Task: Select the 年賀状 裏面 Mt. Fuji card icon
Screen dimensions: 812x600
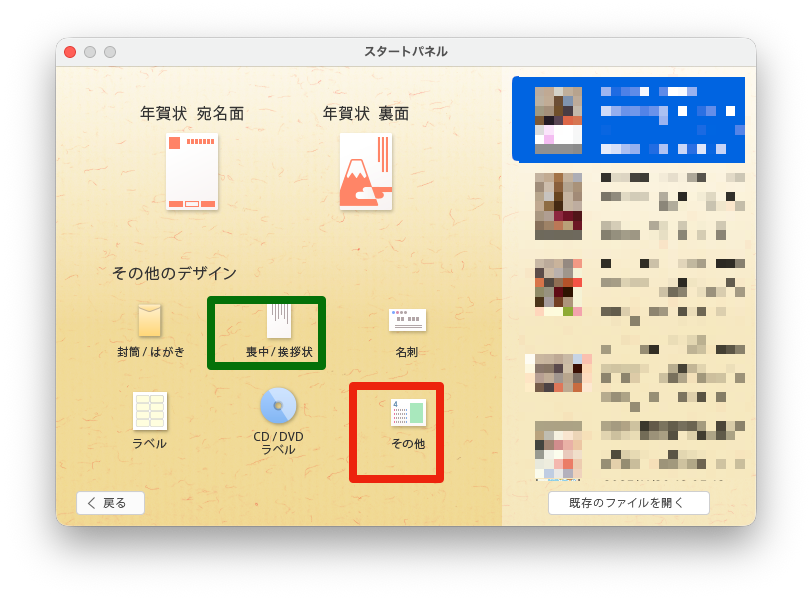Action: (365, 171)
